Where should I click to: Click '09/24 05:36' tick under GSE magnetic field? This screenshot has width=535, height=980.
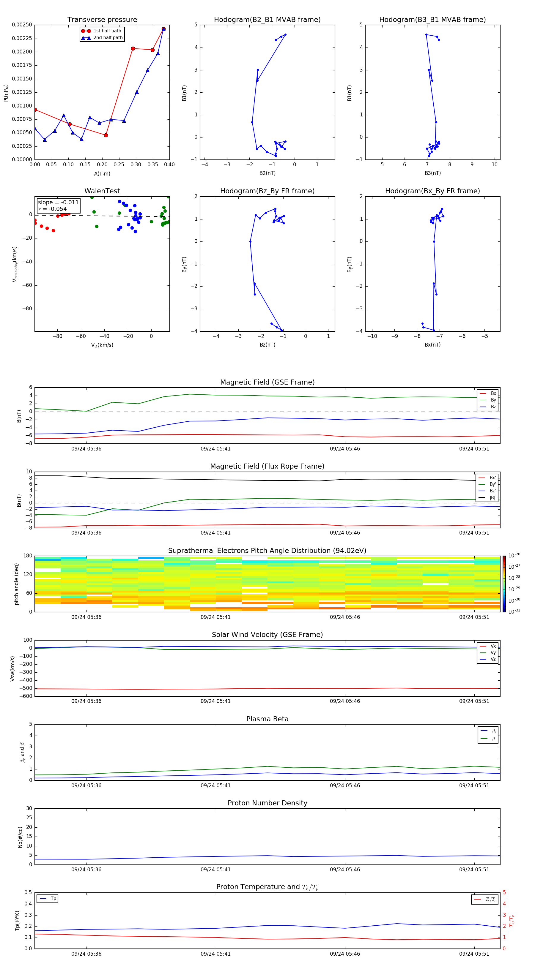pyautogui.click(x=86, y=449)
